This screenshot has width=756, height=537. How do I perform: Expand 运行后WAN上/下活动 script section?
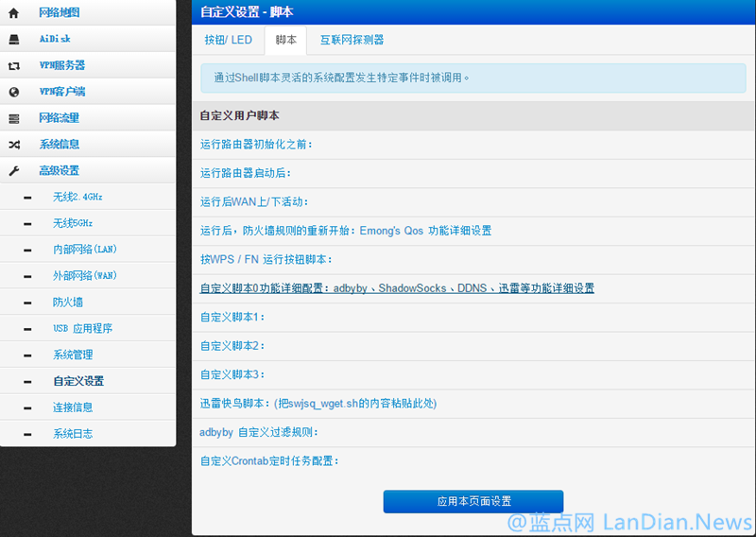pyautogui.click(x=254, y=201)
